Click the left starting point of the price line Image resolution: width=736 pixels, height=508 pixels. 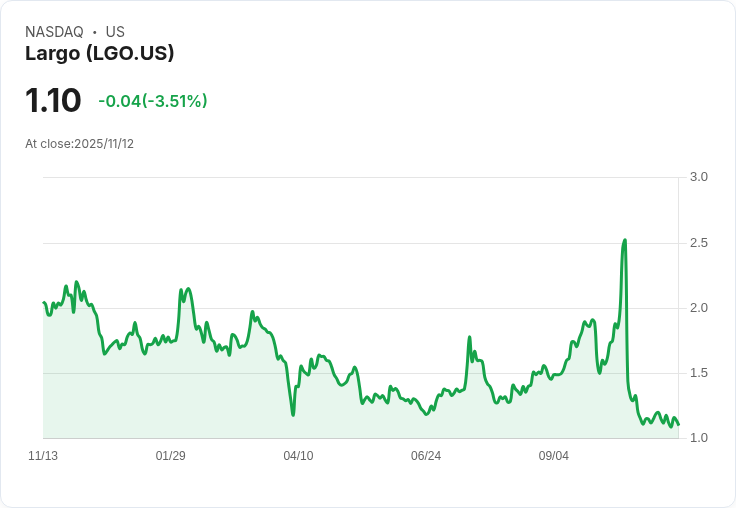click(x=44, y=302)
